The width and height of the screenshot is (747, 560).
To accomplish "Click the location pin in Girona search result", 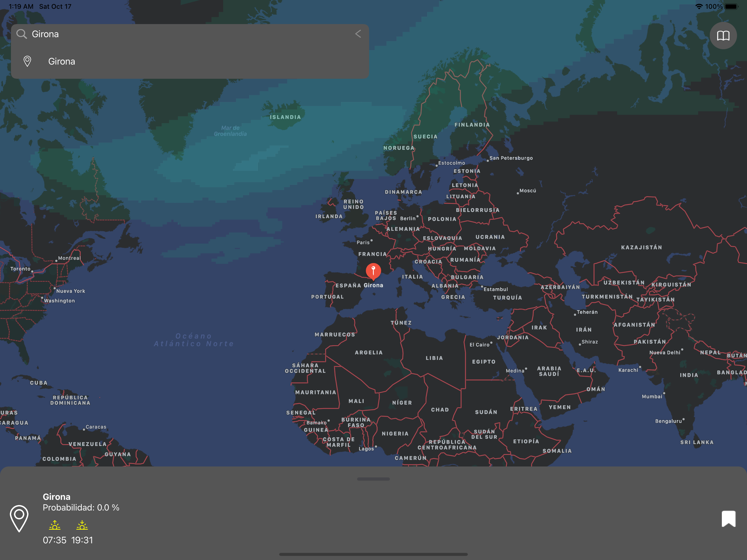I will pyautogui.click(x=27, y=61).
